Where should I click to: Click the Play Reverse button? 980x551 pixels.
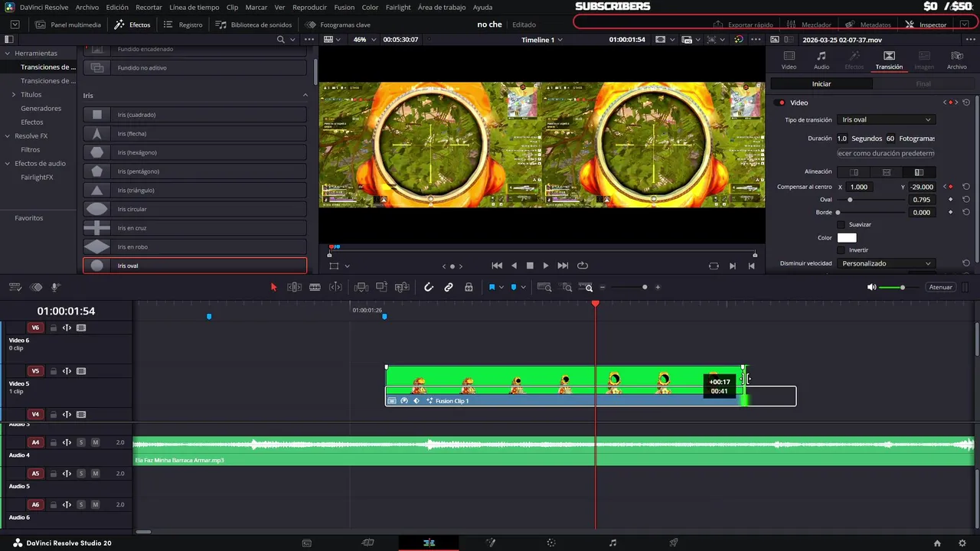click(514, 266)
